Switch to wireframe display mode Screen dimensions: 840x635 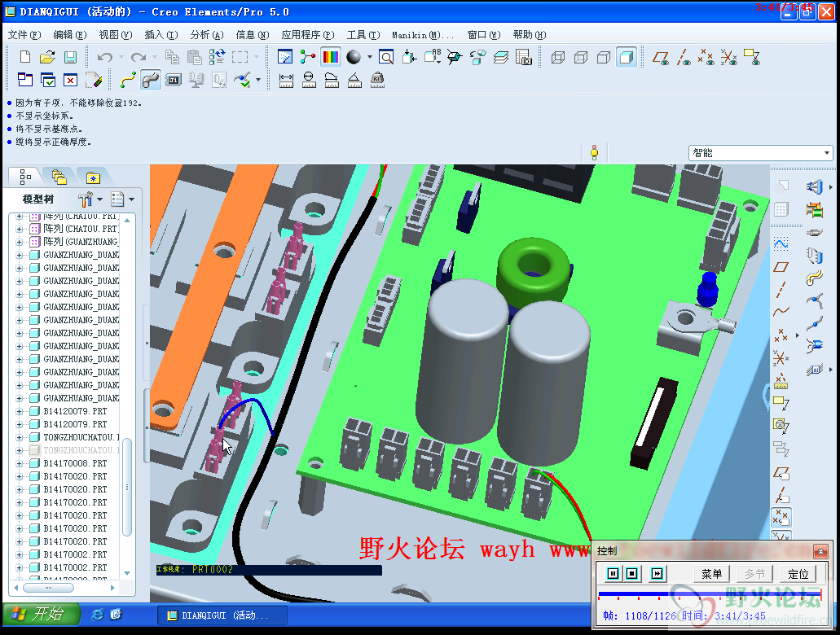point(557,57)
